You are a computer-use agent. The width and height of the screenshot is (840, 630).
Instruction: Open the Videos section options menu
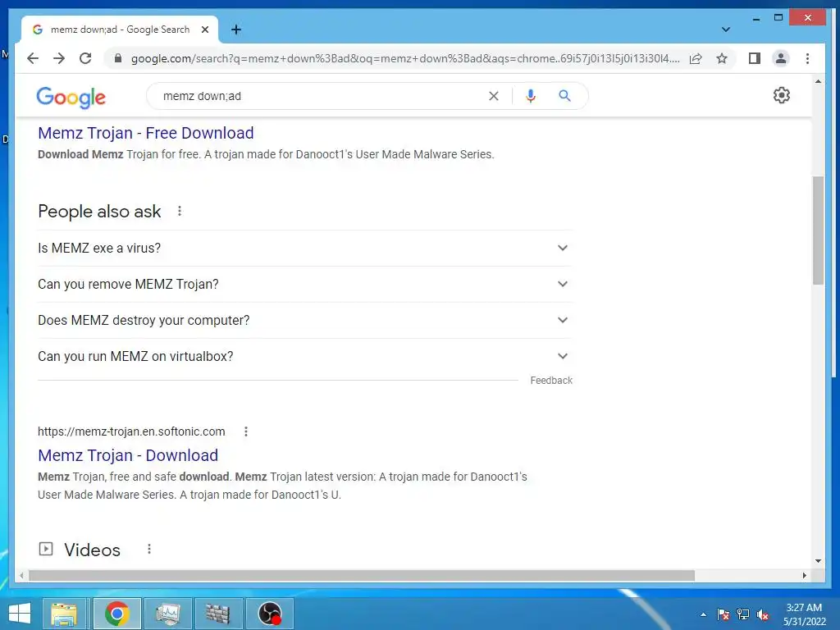tap(149, 549)
